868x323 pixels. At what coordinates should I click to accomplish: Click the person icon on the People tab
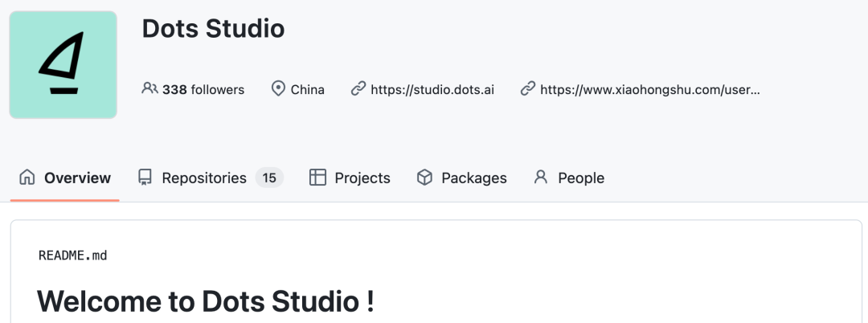click(x=541, y=177)
